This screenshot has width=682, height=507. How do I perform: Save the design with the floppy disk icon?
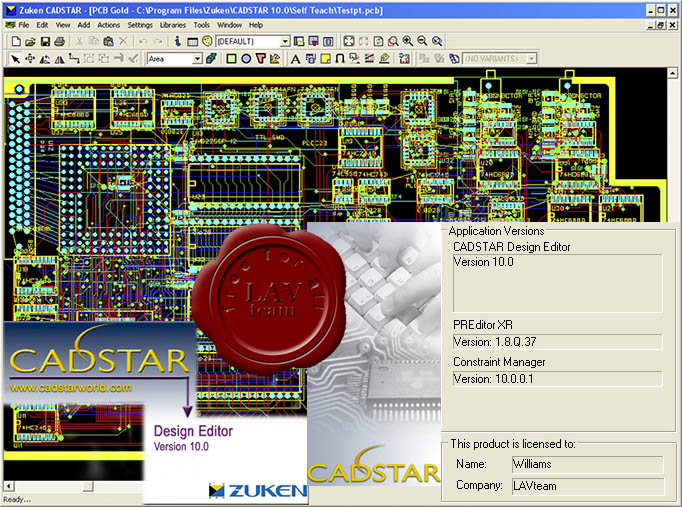click(45, 41)
